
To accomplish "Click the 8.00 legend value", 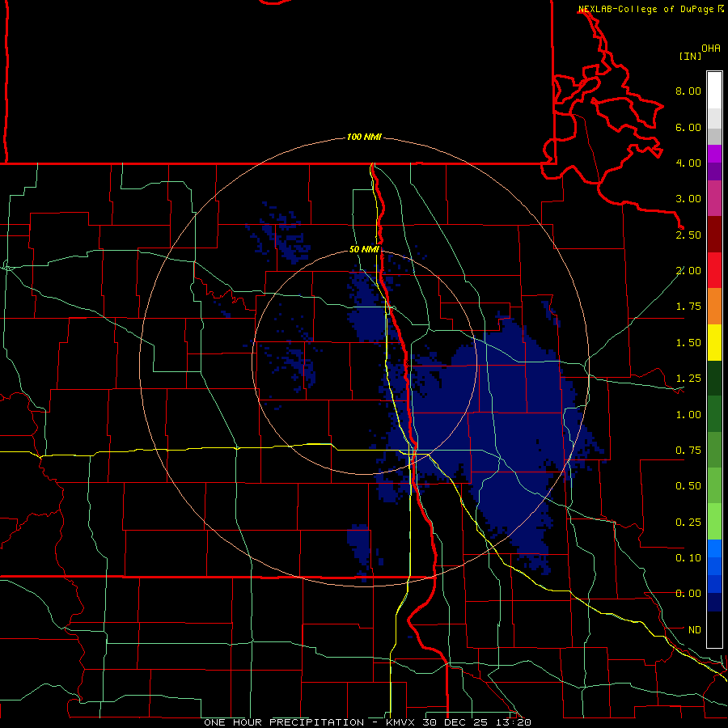I will click(688, 91).
